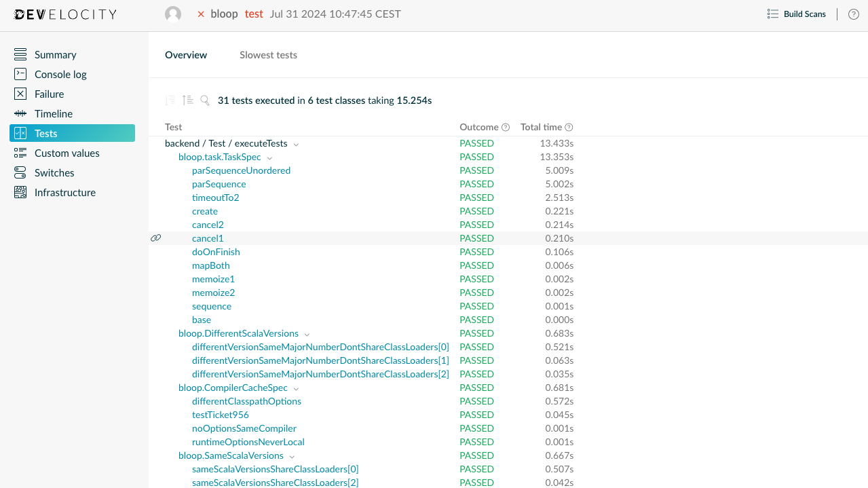Open the Custom values panel icon
This screenshot has height=488, width=868.
[x=20, y=153]
